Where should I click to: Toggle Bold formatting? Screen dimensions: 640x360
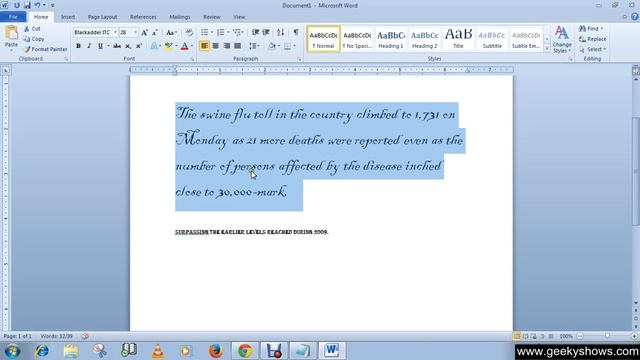tap(78, 46)
